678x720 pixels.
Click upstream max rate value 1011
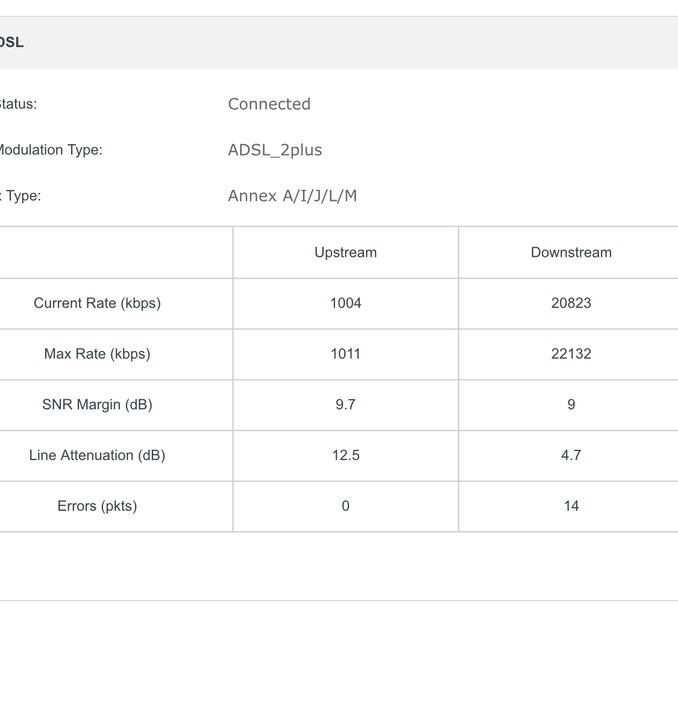[345, 354]
